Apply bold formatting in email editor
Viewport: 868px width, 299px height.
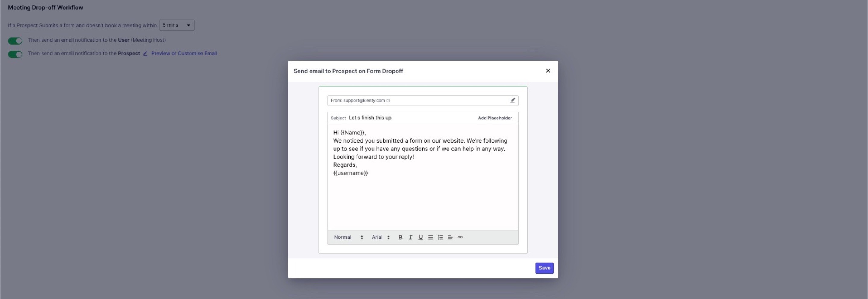click(400, 237)
